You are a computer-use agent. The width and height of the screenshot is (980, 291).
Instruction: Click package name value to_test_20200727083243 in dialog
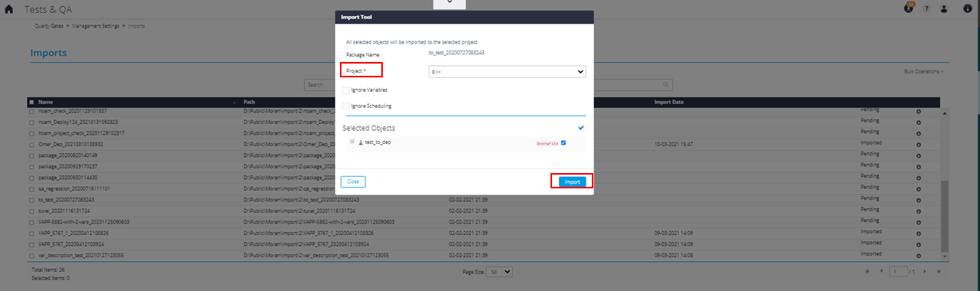coord(457,53)
